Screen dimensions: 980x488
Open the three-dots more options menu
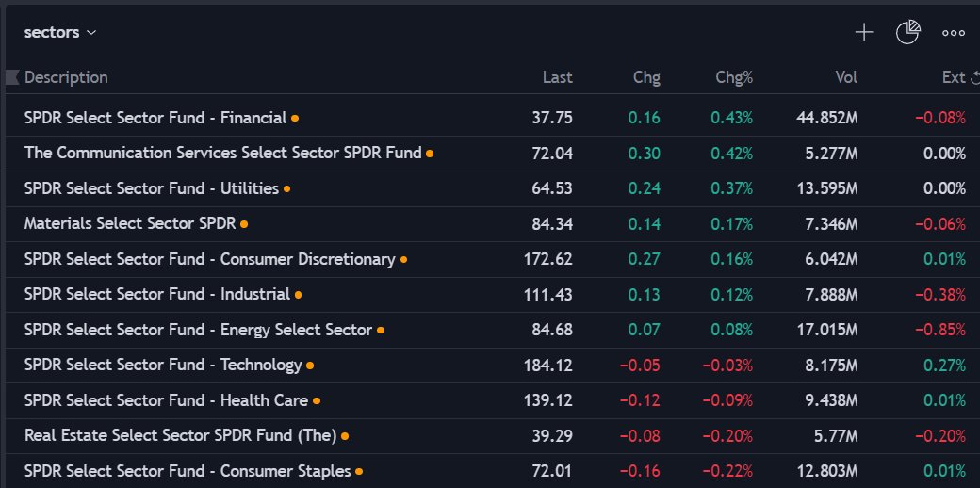953,33
